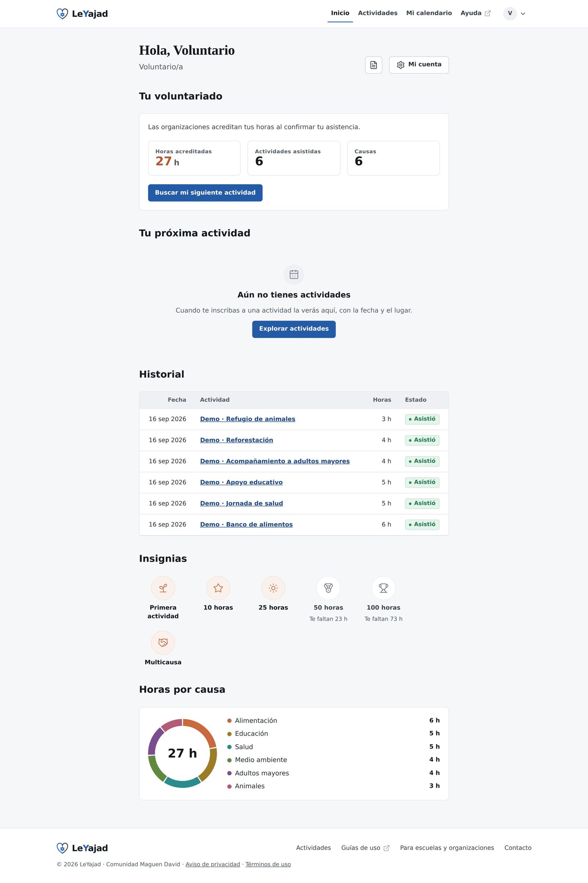Click Buscar mi siguiente actividad button
Screen dimensions: 588x883
[x=205, y=193]
